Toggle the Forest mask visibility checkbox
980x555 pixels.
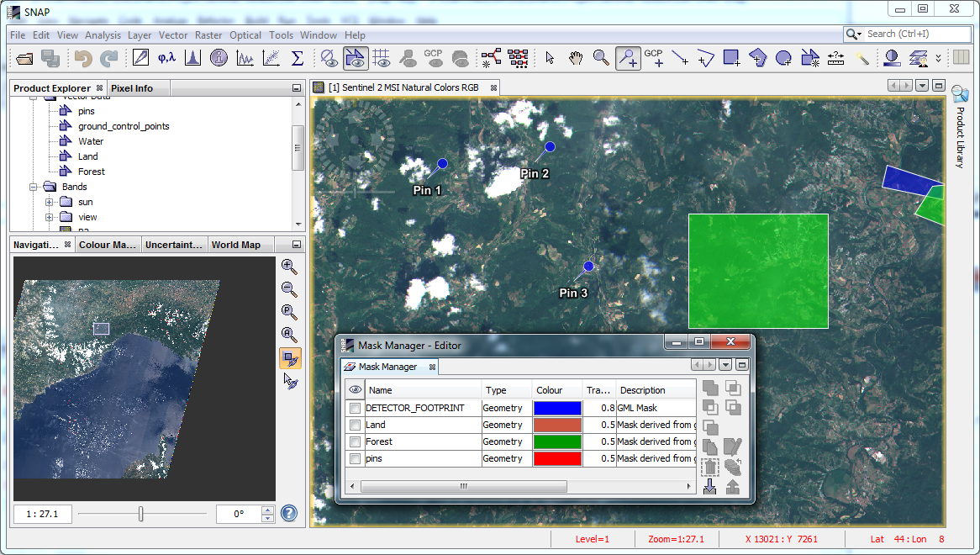tap(356, 442)
